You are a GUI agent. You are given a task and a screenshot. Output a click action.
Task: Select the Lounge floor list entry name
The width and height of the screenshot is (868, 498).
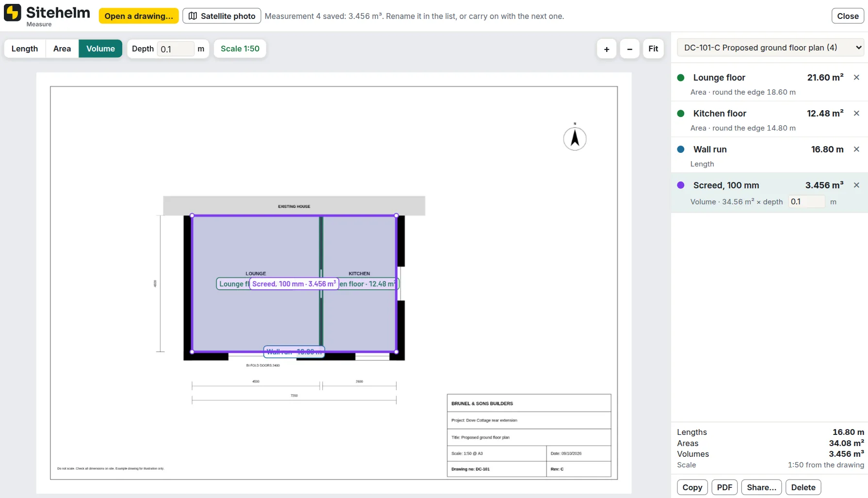click(x=719, y=78)
